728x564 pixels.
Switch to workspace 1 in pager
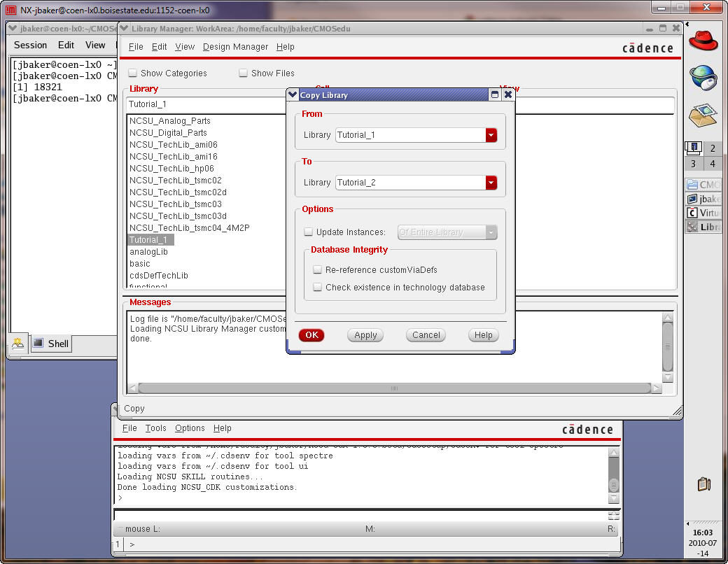[x=693, y=148]
